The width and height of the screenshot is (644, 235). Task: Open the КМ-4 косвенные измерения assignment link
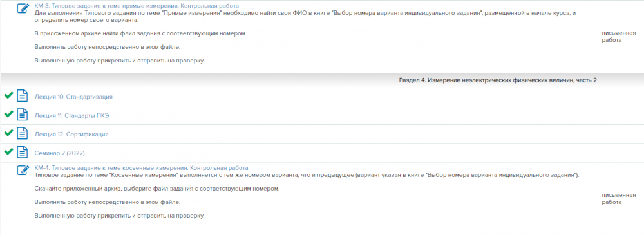click(141, 168)
